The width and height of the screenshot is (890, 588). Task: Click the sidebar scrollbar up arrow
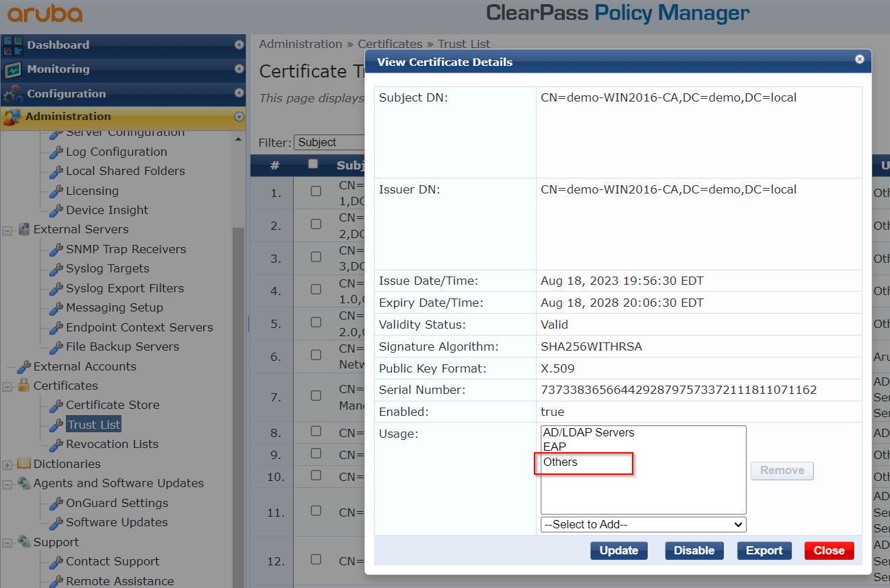click(238, 139)
